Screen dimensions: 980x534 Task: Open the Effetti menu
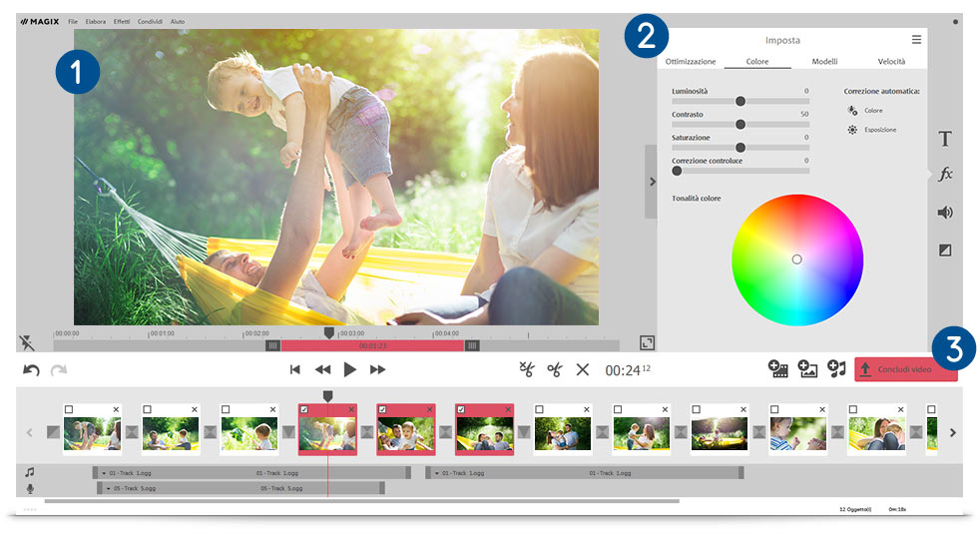(x=122, y=21)
